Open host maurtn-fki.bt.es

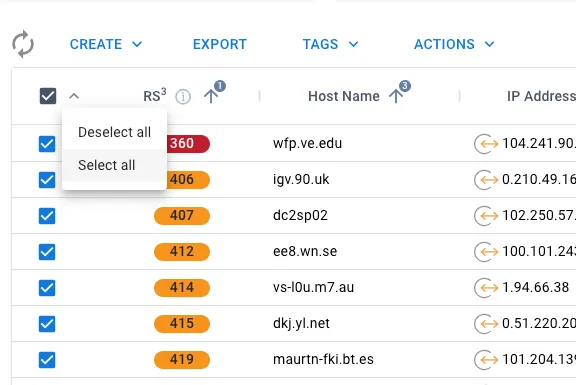tap(323, 360)
